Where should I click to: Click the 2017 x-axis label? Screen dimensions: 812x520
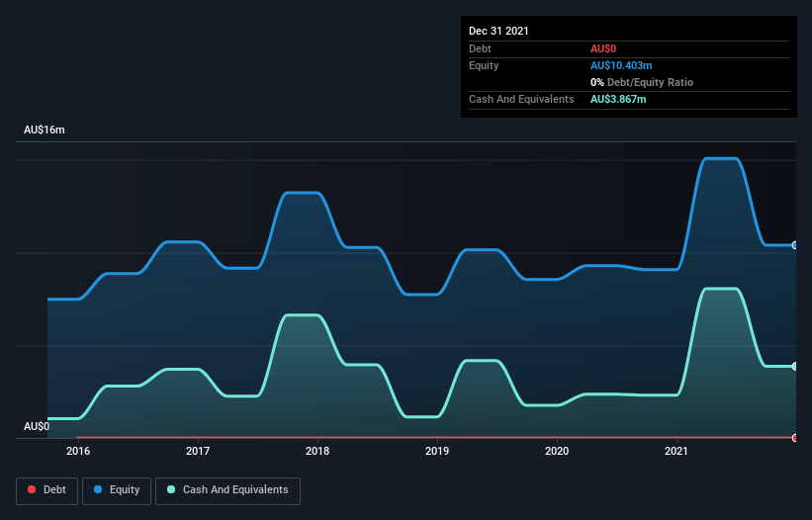(x=198, y=451)
